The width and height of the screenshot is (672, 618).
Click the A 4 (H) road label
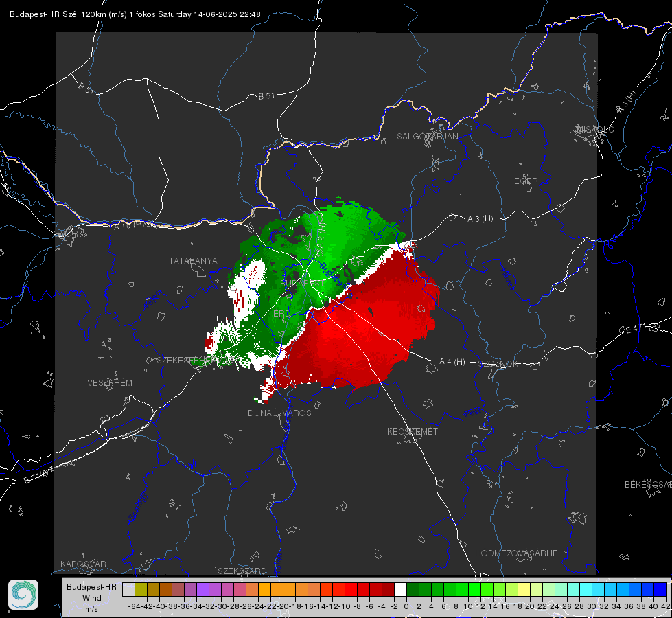(x=452, y=362)
